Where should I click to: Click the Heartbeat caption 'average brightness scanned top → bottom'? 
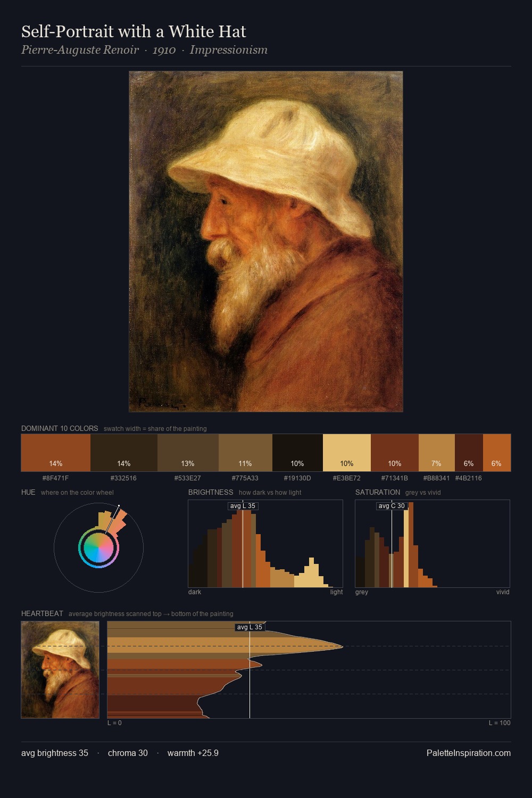151,614
